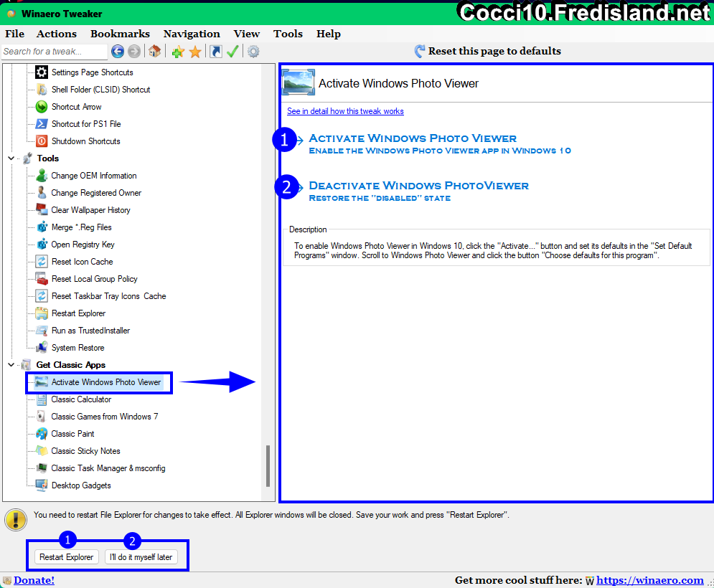This screenshot has width=714, height=588.
Task: Open the View menu
Action: 247,34
